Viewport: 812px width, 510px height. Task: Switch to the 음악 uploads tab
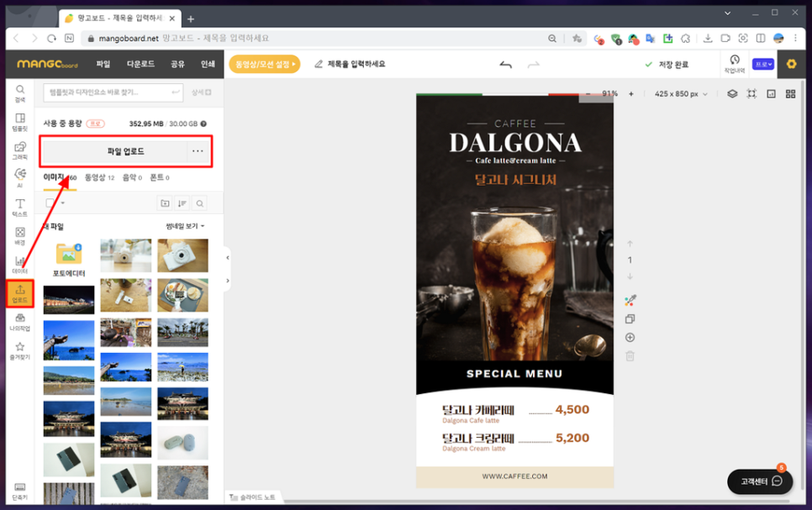point(132,177)
